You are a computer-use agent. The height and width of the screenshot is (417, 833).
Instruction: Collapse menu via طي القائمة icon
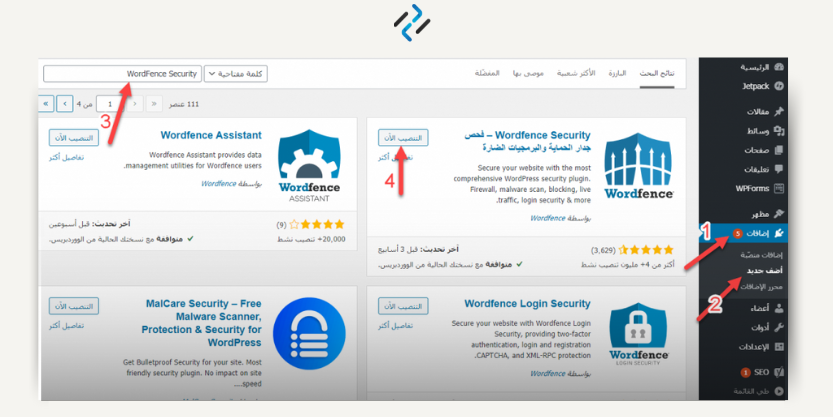[x=779, y=391]
